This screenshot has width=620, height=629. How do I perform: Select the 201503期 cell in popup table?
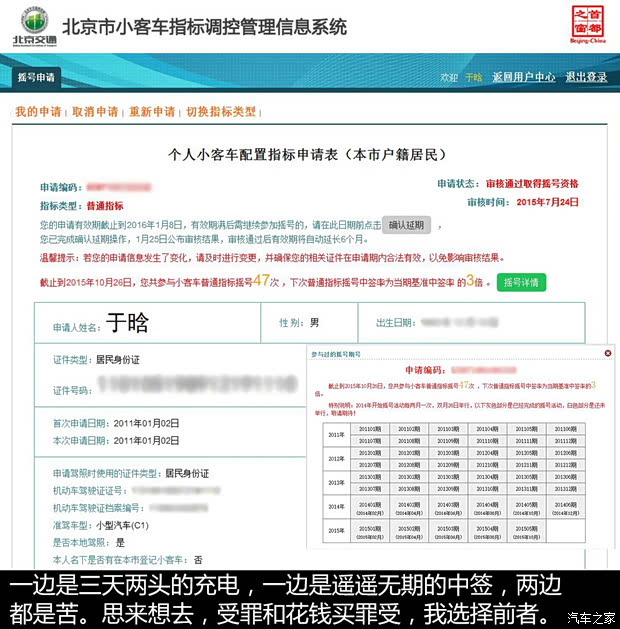pos(448,532)
